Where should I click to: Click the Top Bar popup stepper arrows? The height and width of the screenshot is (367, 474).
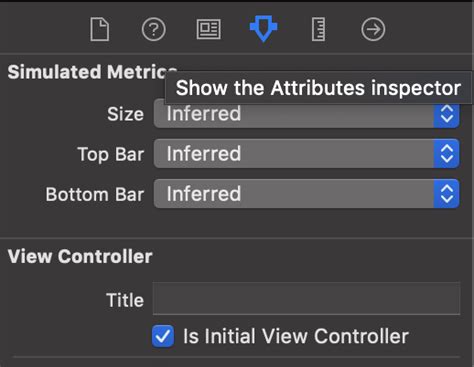[447, 154]
